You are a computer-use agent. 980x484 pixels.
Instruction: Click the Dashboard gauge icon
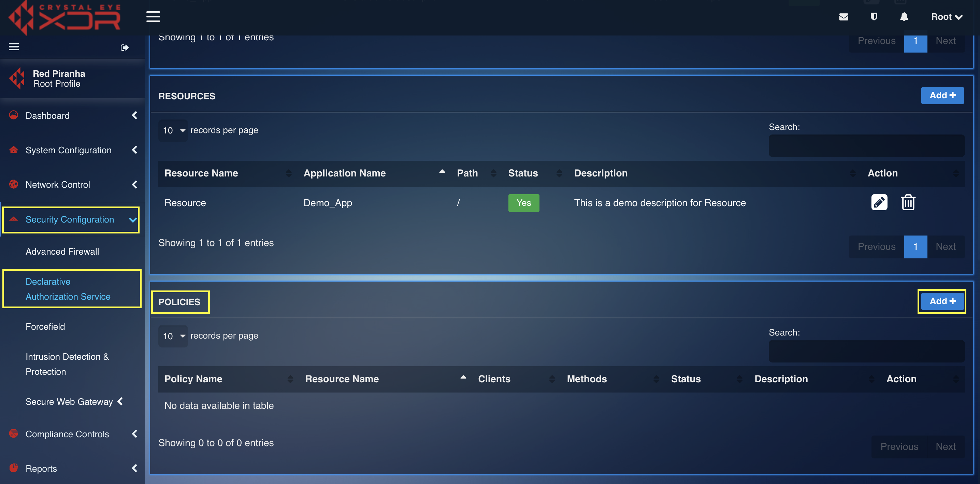[13, 115]
